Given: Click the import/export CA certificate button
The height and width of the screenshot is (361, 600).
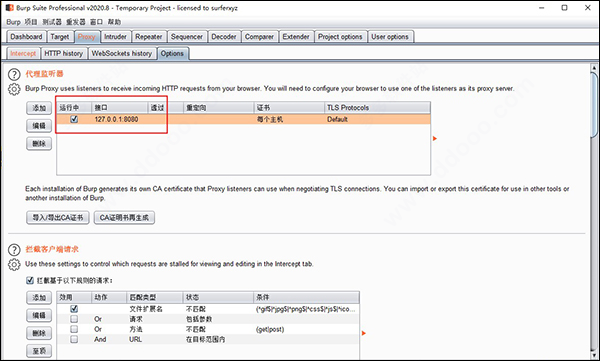Looking at the screenshot, I should 58,217.
